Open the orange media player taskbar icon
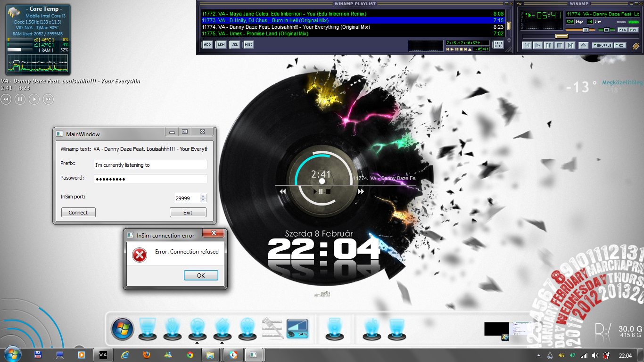644x362 pixels. 81,354
